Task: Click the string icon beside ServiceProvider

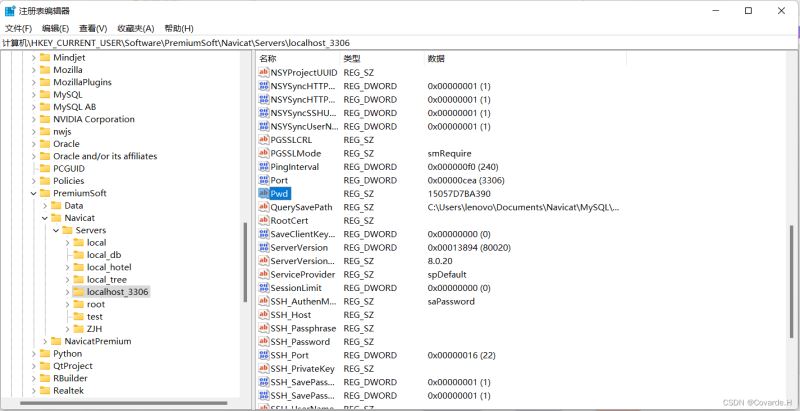Action: (x=264, y=274)
